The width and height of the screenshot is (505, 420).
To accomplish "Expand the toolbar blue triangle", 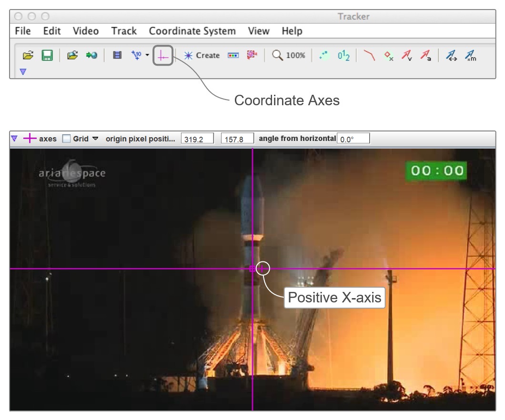I will click(x=23, y=71).
